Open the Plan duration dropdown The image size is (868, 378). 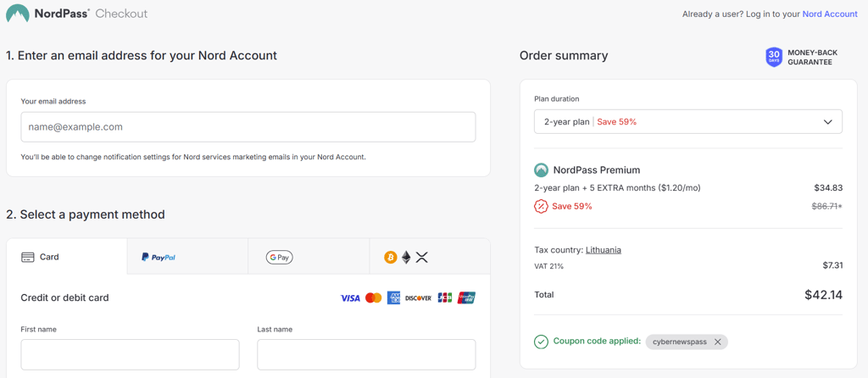688,122
